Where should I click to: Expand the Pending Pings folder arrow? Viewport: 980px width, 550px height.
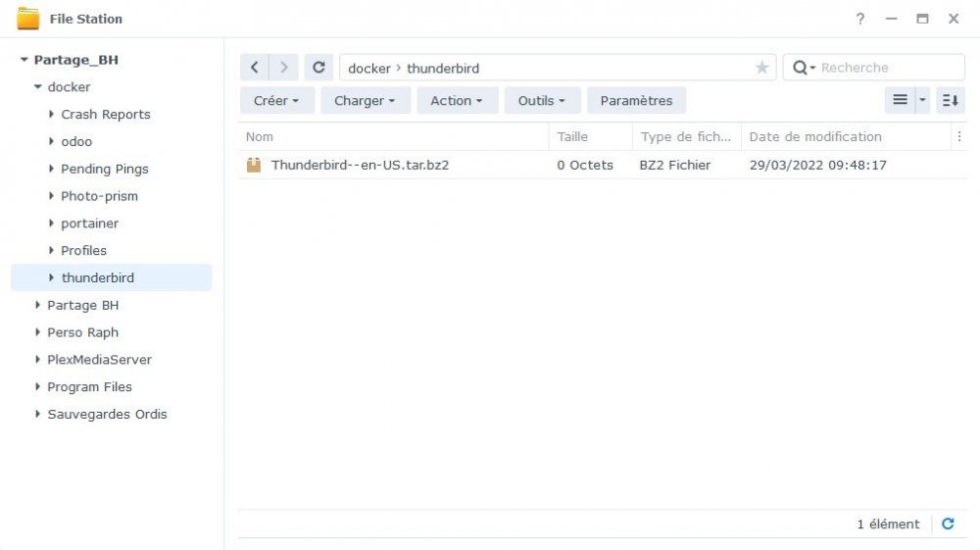point(51,168)
